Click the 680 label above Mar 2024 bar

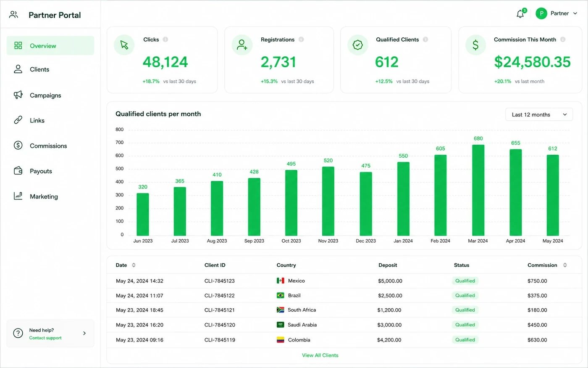click(478, 138)
